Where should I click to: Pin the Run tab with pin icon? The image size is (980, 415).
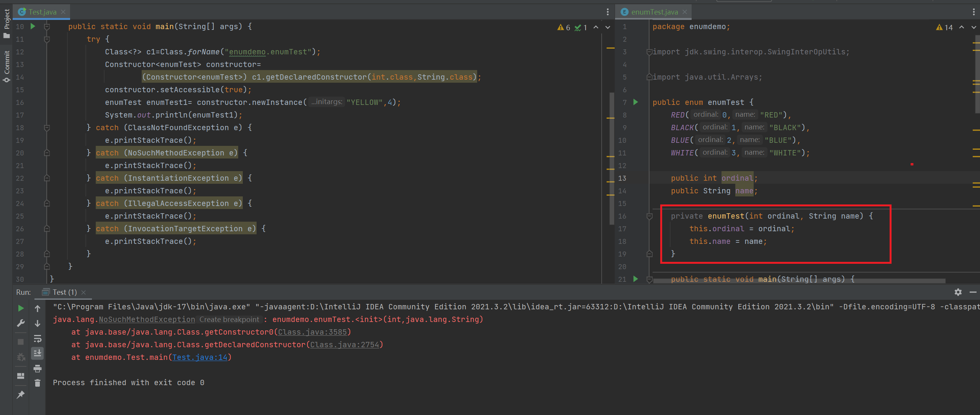click(x=21, y=395)
